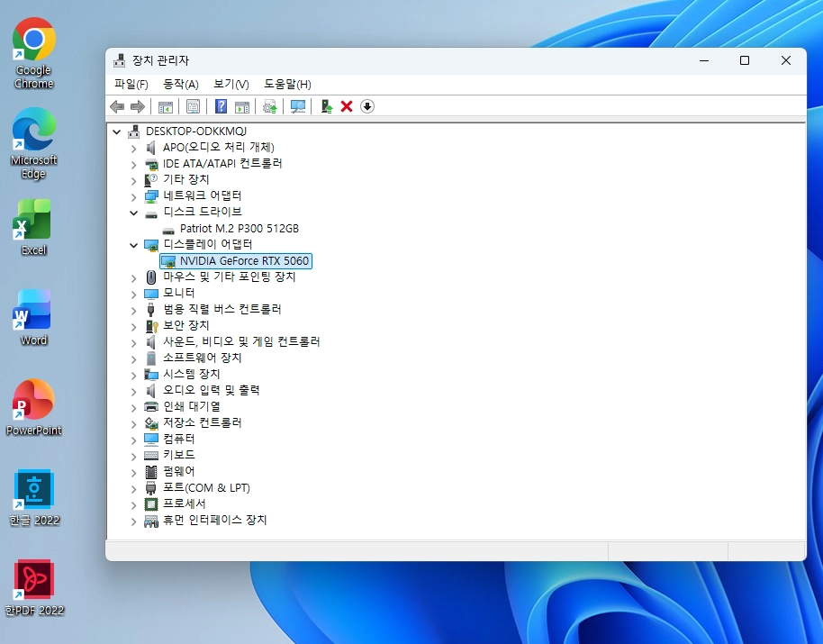Click the 키보드 keyboard icon
Image resolution: width=823 pixels, height=644 pixels.
pyautogui.click(x=151, y=455)
